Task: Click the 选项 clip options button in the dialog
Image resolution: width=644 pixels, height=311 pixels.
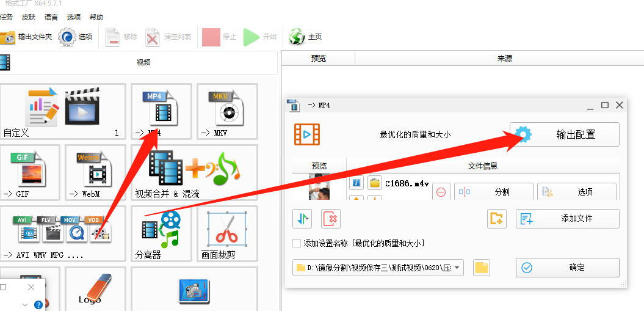Action: (x=577, y=192)
